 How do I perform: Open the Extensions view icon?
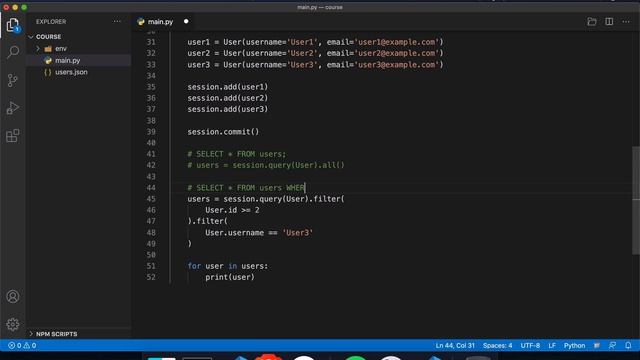[x=13, y=136]
